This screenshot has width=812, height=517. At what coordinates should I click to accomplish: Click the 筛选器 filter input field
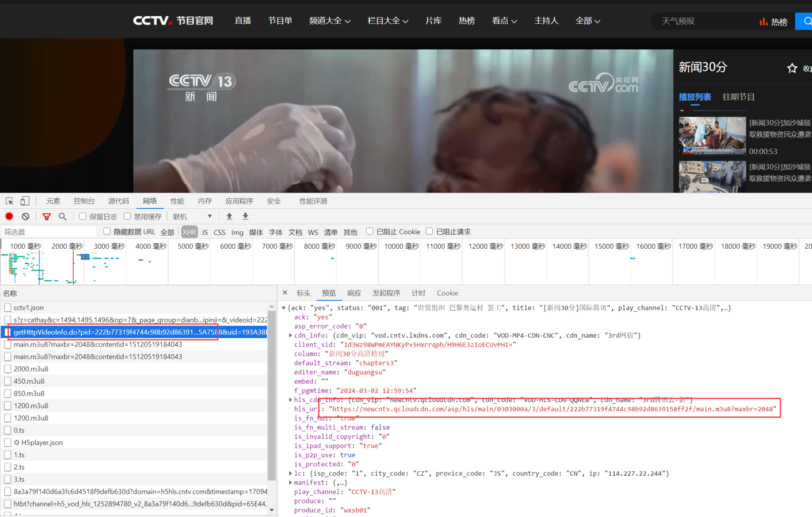[49, 232]
